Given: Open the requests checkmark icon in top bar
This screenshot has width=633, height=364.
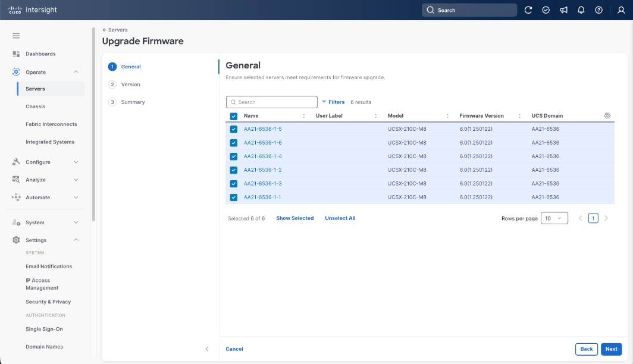Looking at the screenshot, I should (x=546, y=10).
